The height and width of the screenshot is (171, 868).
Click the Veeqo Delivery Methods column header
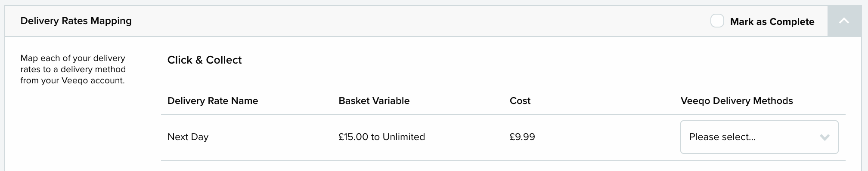[x=737, y=101]
